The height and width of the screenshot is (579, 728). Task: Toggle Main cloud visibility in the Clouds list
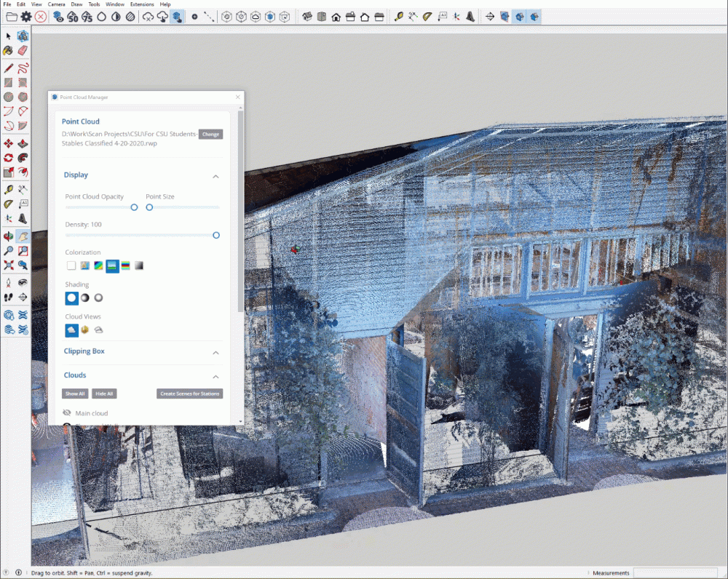coord(67,412)
